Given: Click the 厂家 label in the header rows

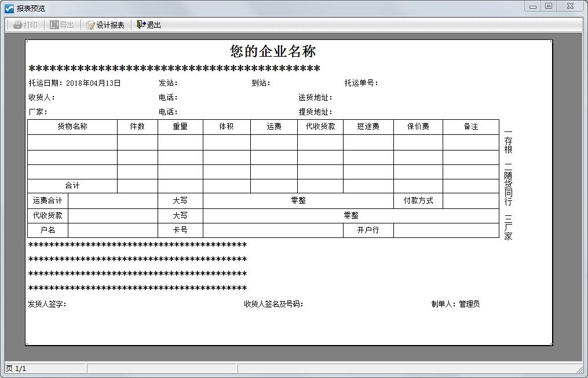Looking at the screenshot, I should pos(38,112).
